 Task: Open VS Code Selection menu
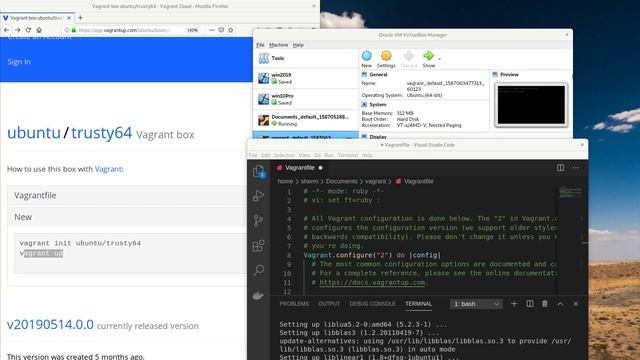click(x=284, y=155)
